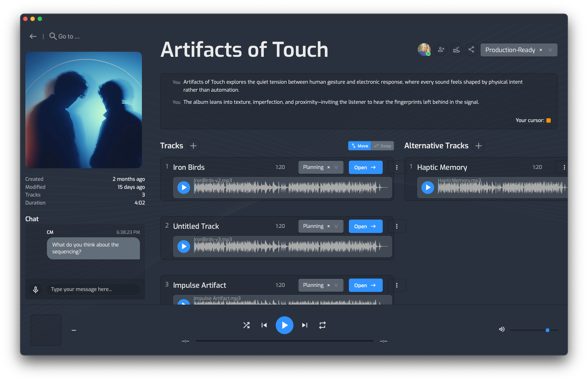Add an alternative track with the plus

(478, 146)
